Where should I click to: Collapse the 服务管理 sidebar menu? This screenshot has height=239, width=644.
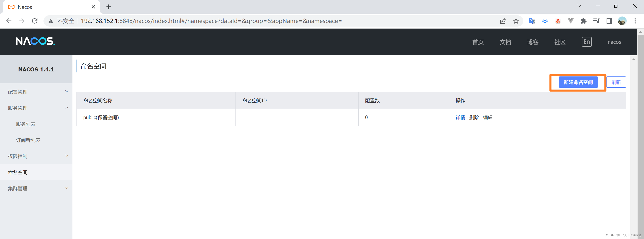(x=36, y=108)
